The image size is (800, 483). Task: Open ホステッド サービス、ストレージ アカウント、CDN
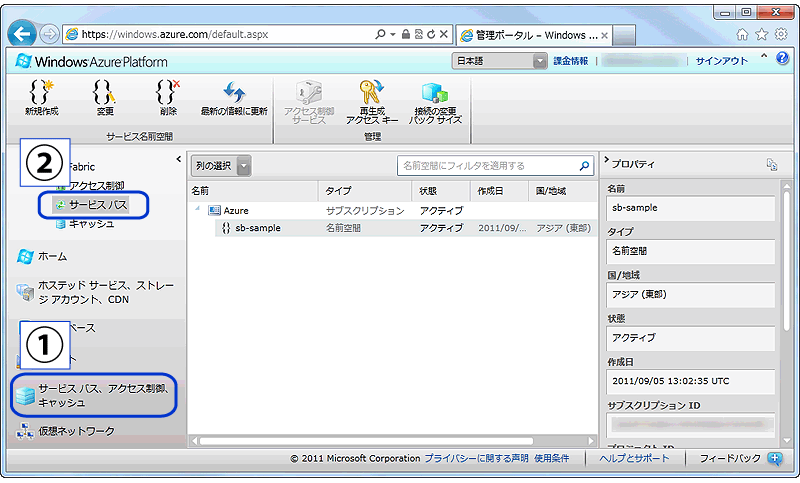click(95, 292)
